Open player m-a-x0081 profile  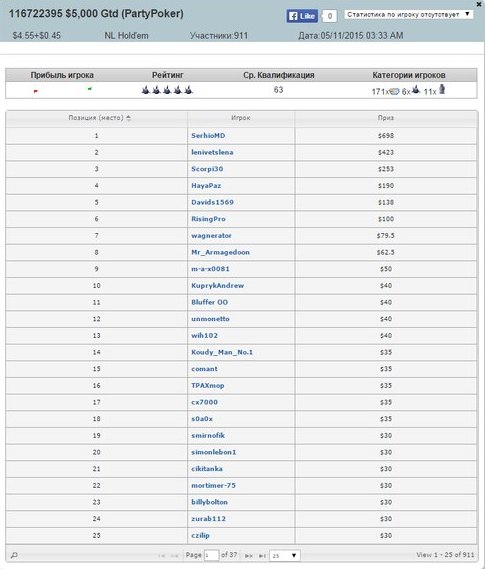pos(210,269)
